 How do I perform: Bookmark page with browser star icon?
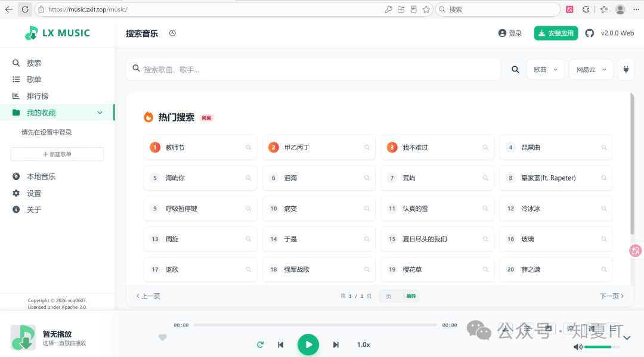(426, 10)
